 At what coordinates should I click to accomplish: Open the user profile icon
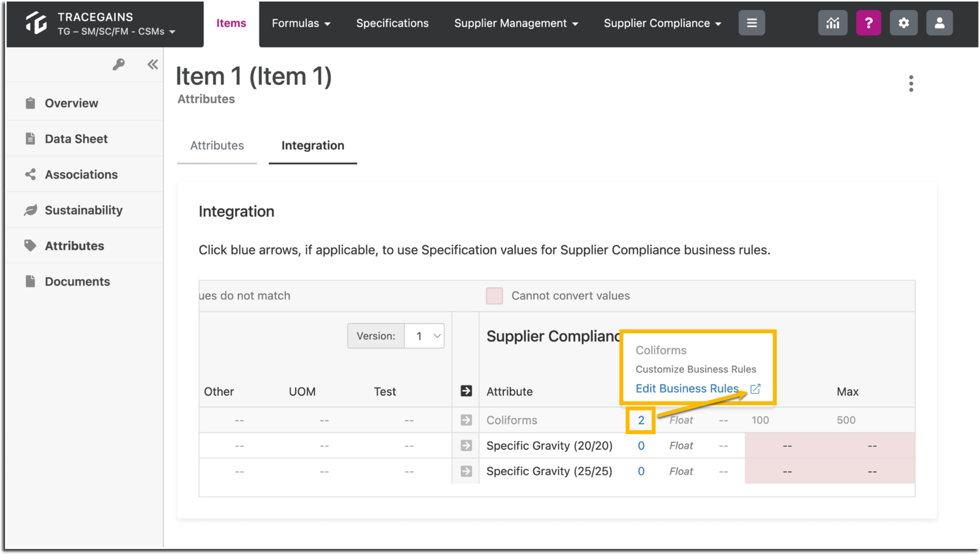(939, 23)
